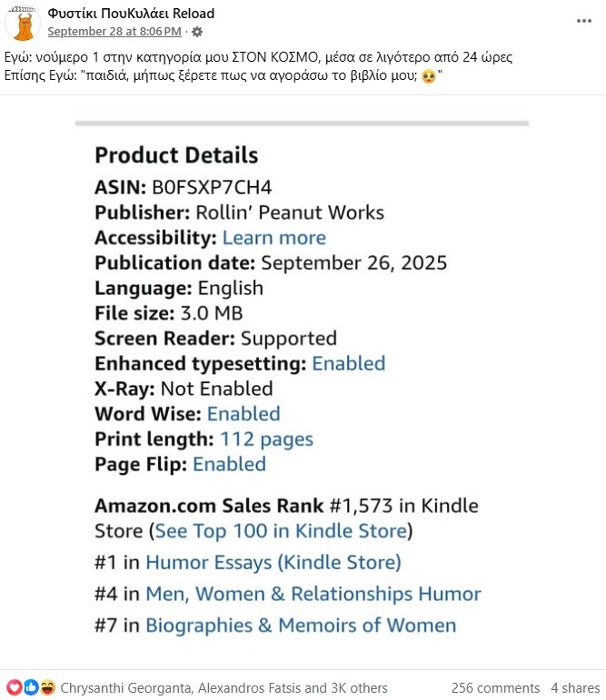Click the sad emoji in the post text
Image resolution: width=606 pixels, height=700 pixels.
tap(429, 76)
